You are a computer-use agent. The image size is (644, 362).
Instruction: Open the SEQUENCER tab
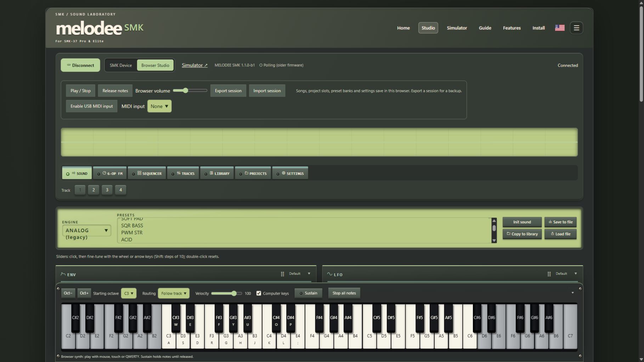tap(147, 173)
